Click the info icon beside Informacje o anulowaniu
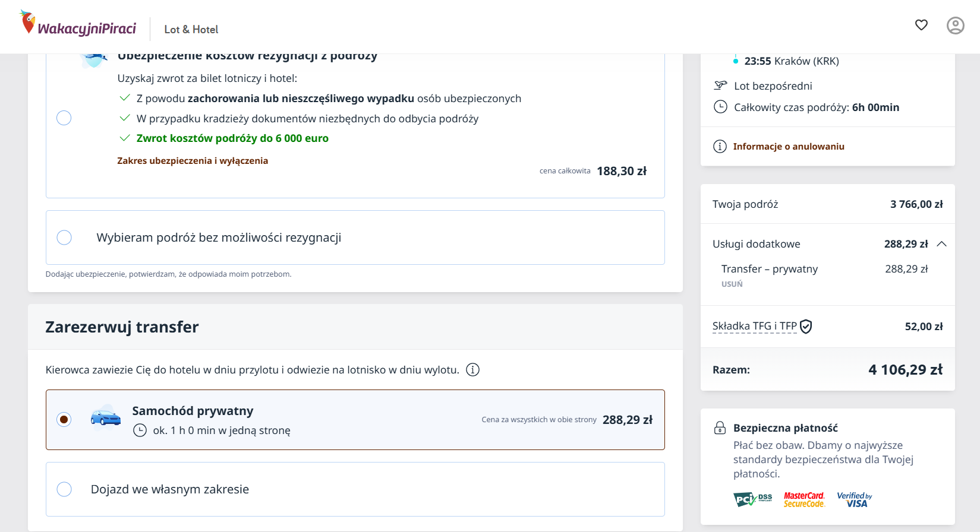Image resolution: width=980 pixels, height=532 pixels. [x=720, y=147]
